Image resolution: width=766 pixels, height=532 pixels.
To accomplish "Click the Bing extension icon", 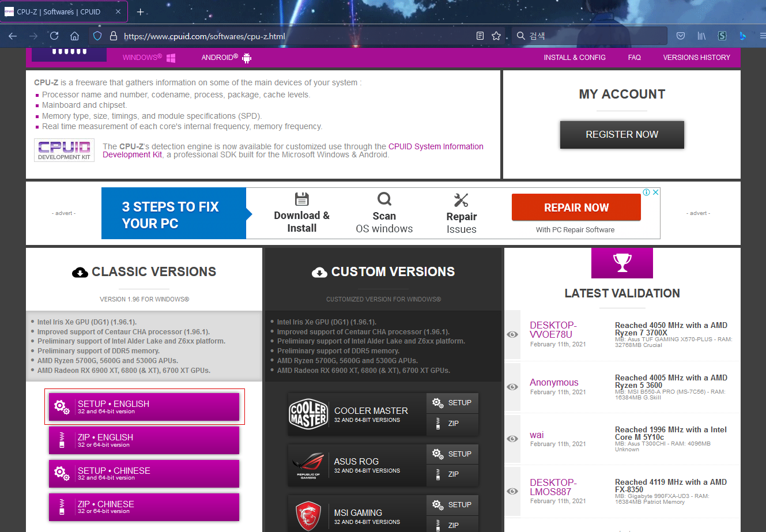I will click(x=742, y=36).
